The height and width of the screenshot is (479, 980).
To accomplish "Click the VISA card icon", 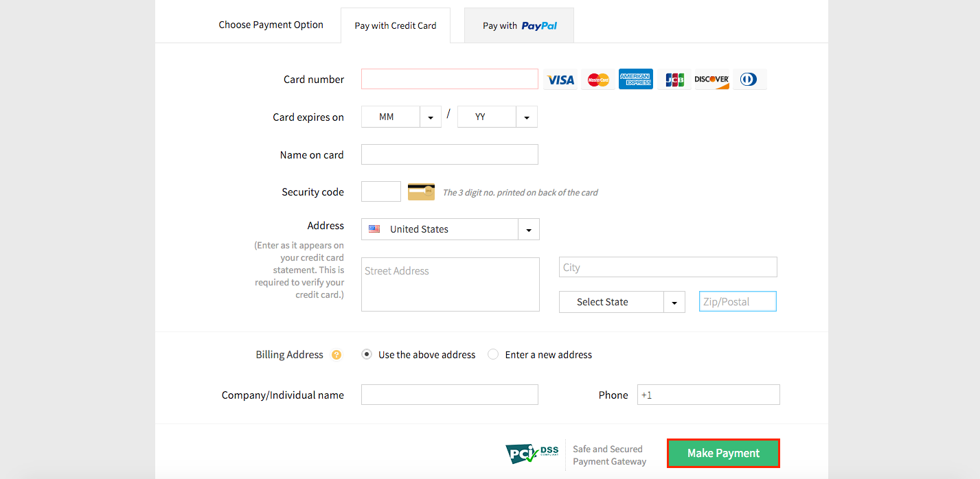I will (560, 79).
